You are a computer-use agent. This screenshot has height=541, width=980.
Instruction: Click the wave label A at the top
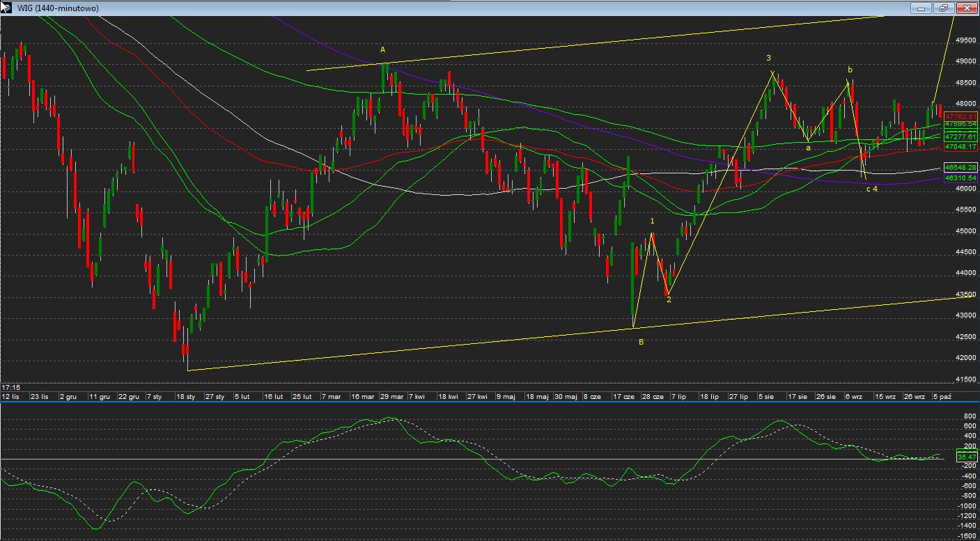[382, 49]
